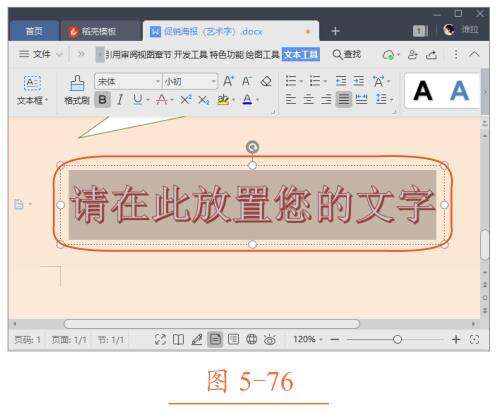Expand bulleted list dropdown arrow

click(x=301, y=81)
